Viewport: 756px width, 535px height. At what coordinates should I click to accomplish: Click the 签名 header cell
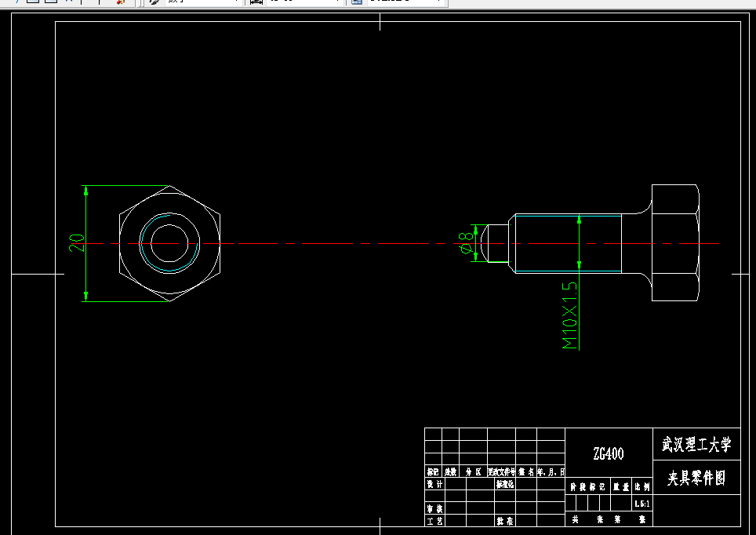pos(526,471)
